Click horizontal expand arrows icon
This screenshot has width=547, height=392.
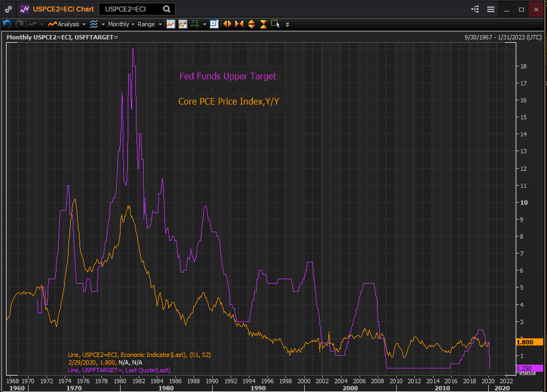click(226, 24)
